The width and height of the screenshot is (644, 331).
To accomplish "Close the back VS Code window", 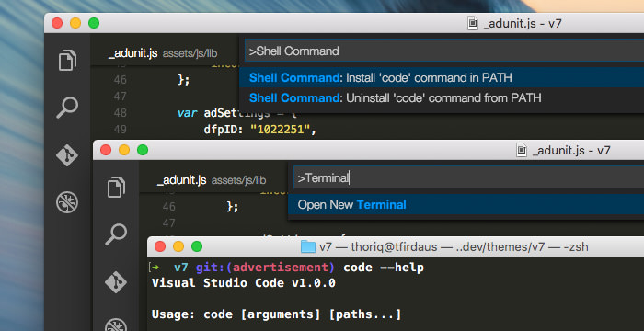I will [x=57, y=23].
